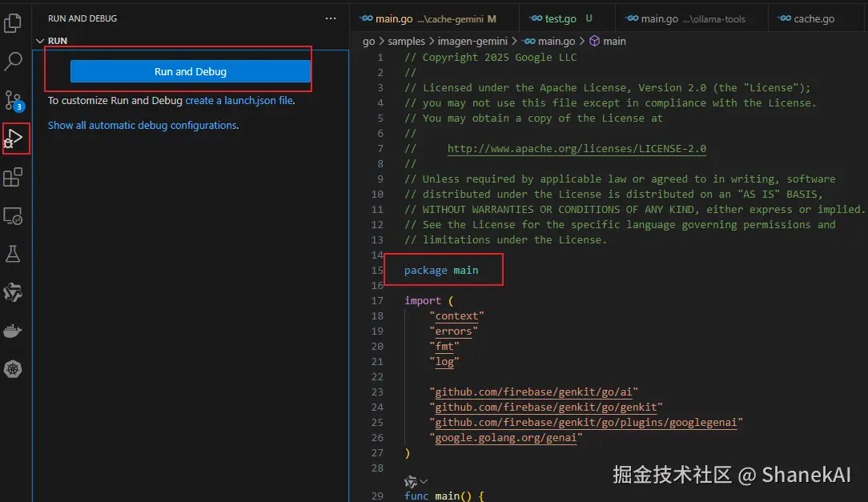Open Source Control view with badge 3
Viewport: 868px width, 502px height.
click(x=14, y=100)
